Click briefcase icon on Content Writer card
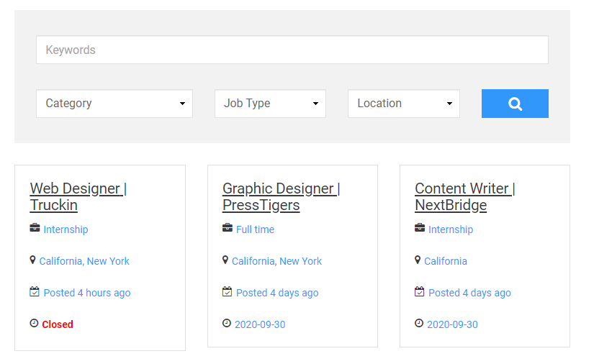This screenshot has width=612, height=364. click(x=420, y=229)
